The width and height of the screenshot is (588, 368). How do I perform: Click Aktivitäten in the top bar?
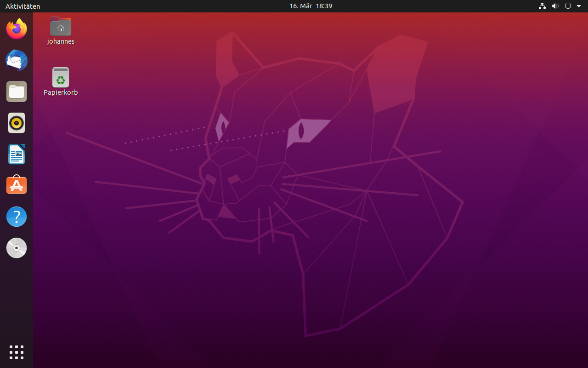coord(23,6)
